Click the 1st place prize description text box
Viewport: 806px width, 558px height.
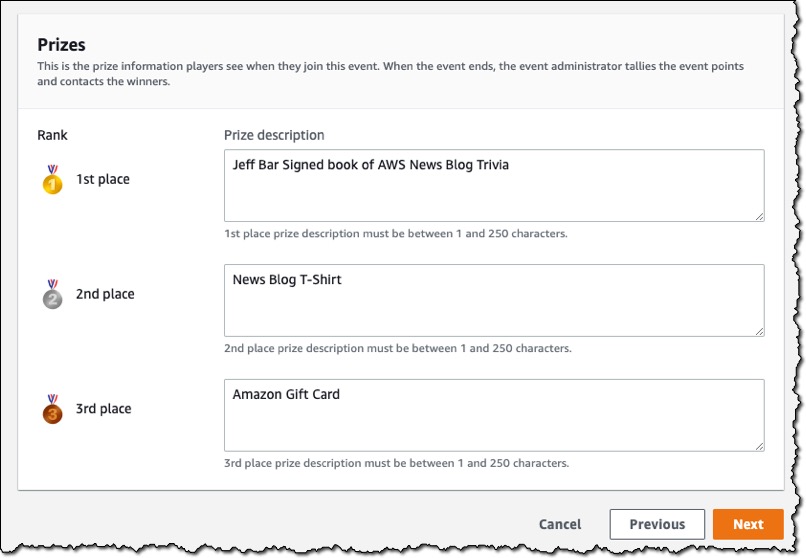[x=494, y=185]
